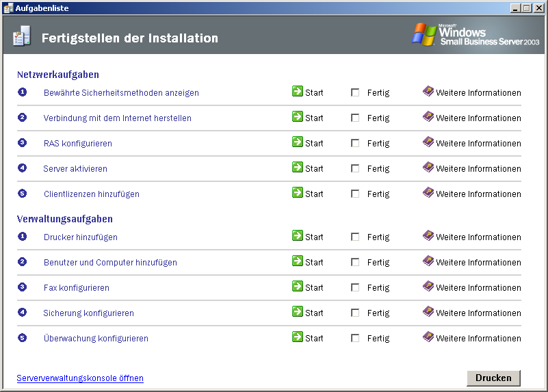This screenshot has width=548, height=392.
Task: Click the Drucken button
Action: [x=493, y=378]
